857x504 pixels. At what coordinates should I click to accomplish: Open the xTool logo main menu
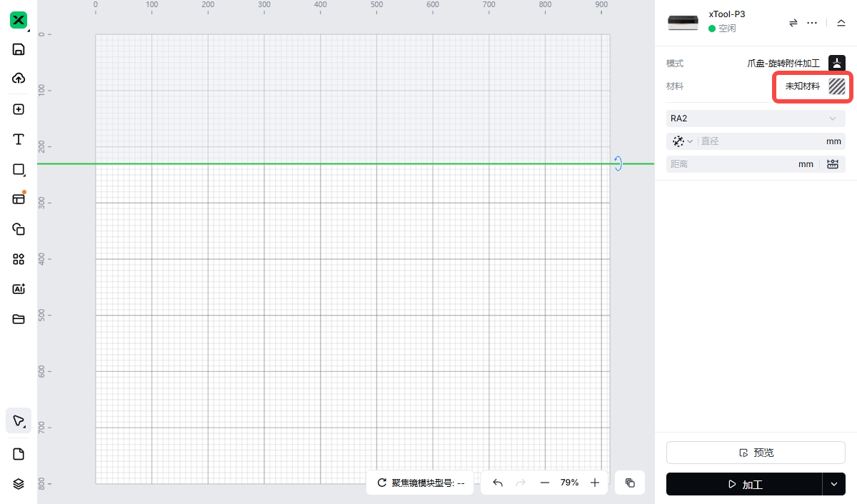[x=19, y=20]
